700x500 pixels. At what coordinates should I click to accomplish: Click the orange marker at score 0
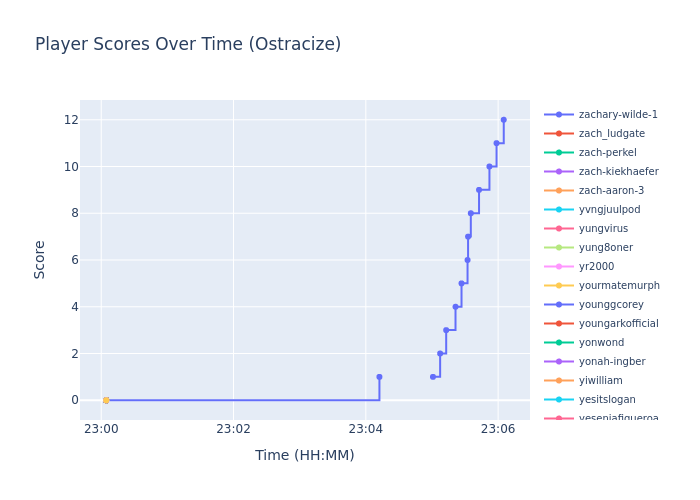tap(106, 400)
